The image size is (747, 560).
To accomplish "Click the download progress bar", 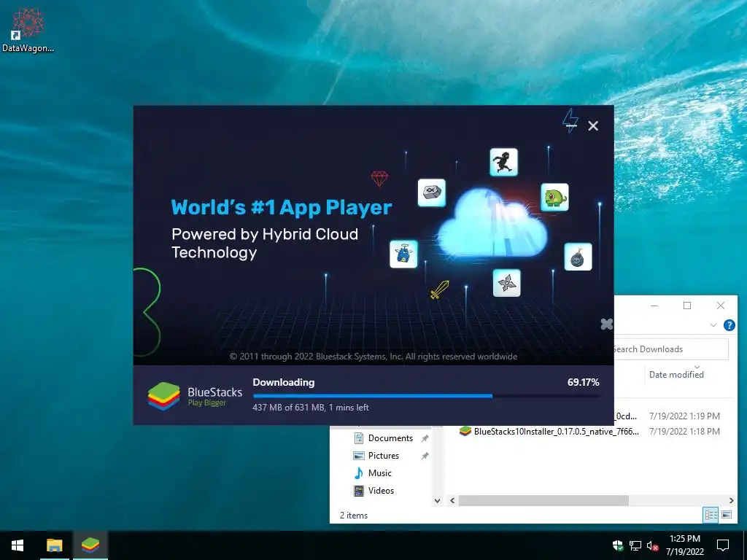I will (x=426, y=396).
